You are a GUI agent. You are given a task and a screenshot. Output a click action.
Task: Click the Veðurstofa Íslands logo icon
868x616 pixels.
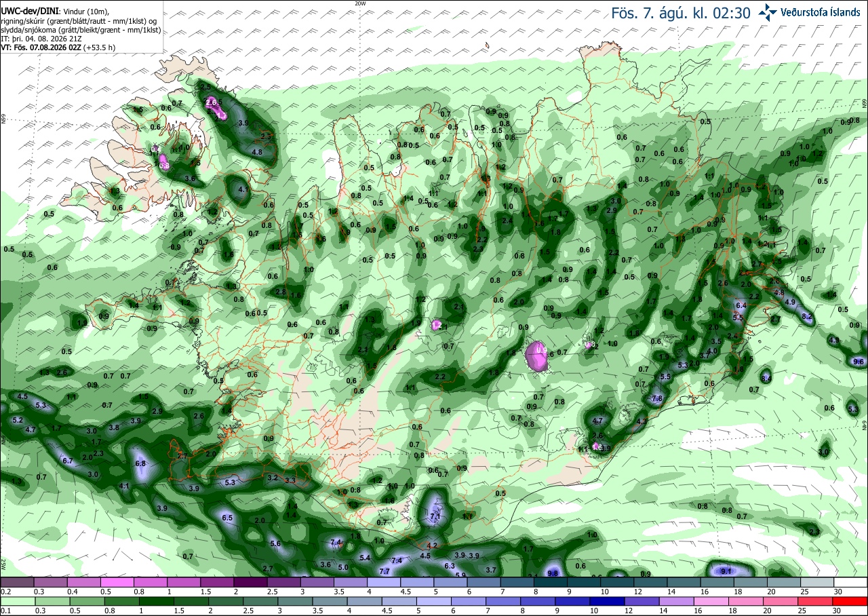click(768, 12)
